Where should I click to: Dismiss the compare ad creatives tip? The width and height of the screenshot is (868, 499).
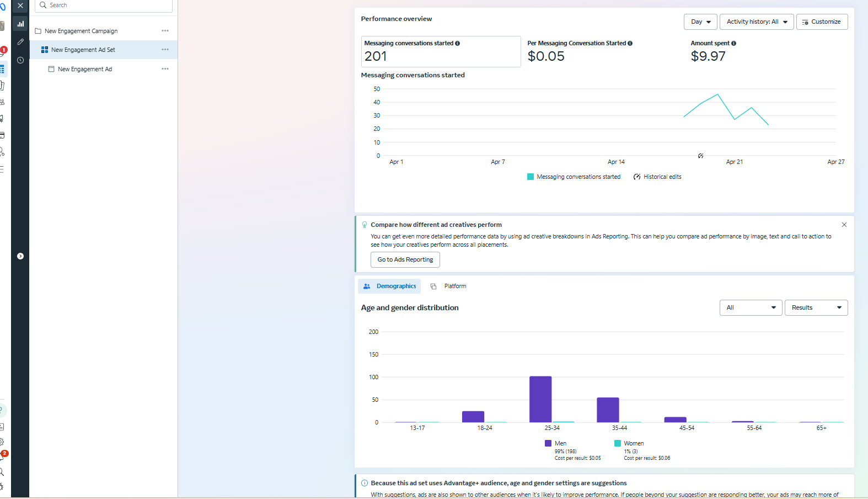click(844, 225)
